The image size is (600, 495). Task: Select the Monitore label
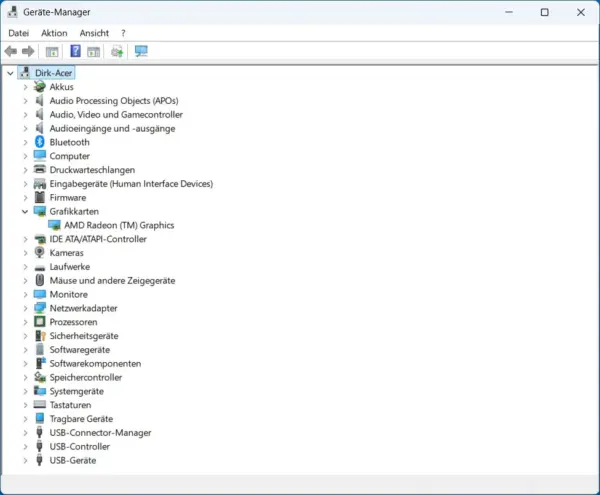[68, 294]
